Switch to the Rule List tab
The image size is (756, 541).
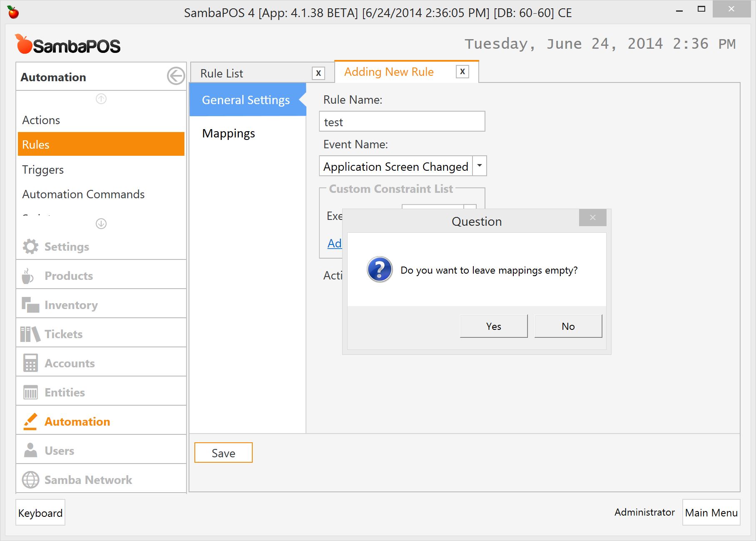tap(222, 74)
